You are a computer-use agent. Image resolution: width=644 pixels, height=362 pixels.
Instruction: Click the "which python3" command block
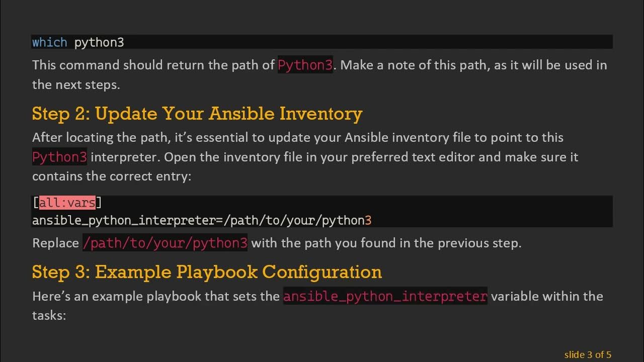pos(322,42)
